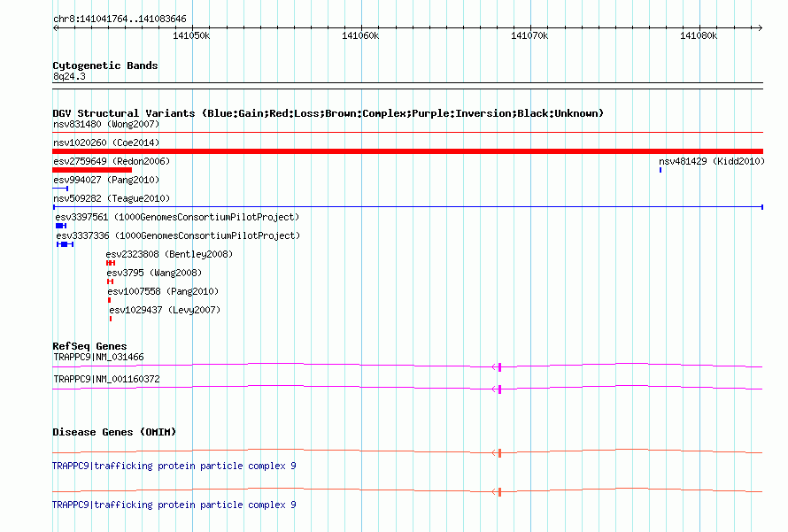Select the red esv3795 loss glyph
The image size is (788, 532).
point(110,281)
